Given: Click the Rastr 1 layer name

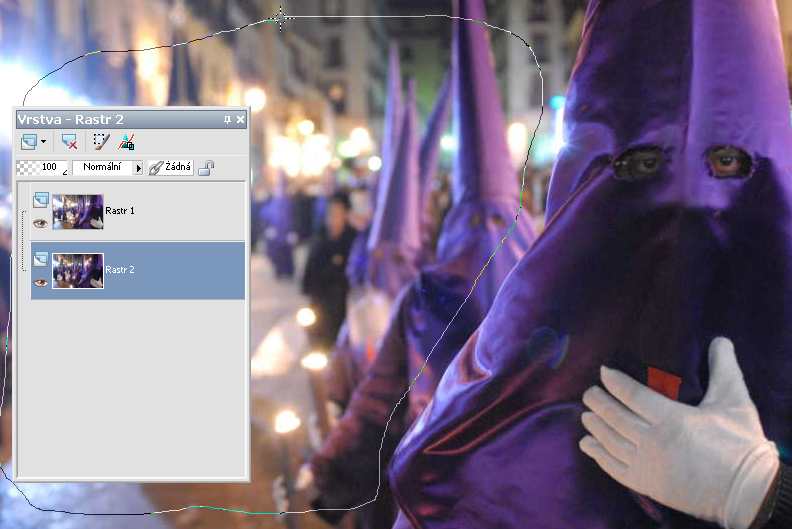Looking at the screenshot, I should 120,211.
